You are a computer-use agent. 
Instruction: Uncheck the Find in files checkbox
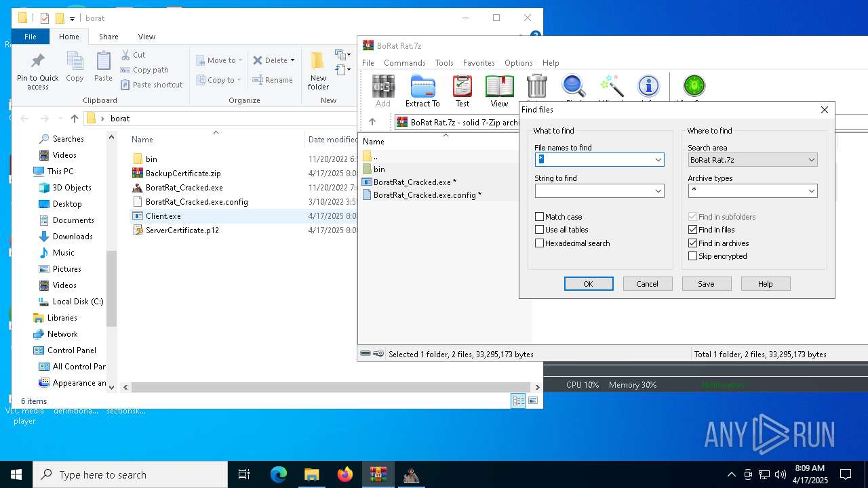(x=692, y=230)
